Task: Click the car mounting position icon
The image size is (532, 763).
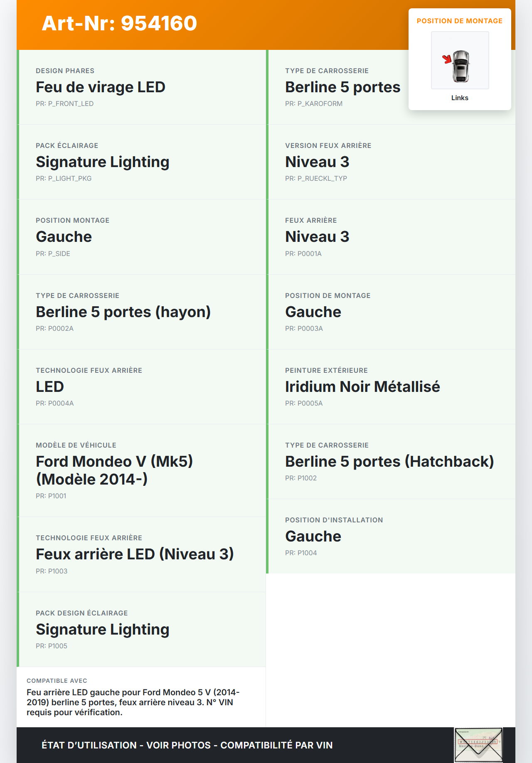Action: pyautogui.click(x=460, y=61)
